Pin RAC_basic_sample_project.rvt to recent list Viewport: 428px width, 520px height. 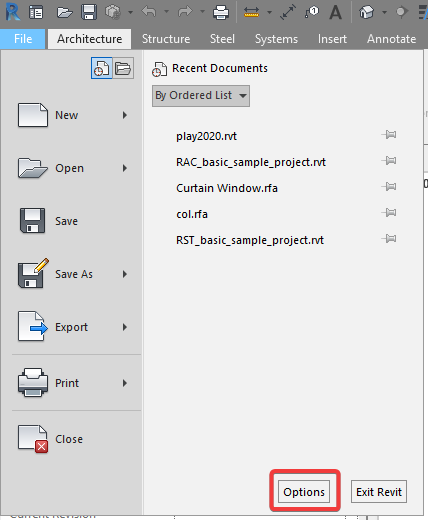coord(389,161)
